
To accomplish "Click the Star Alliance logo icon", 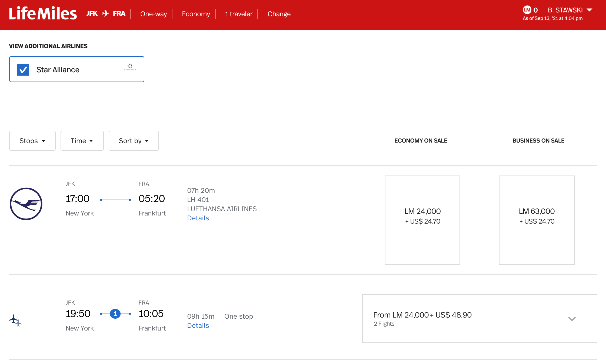I will click(x=130, y=67).
